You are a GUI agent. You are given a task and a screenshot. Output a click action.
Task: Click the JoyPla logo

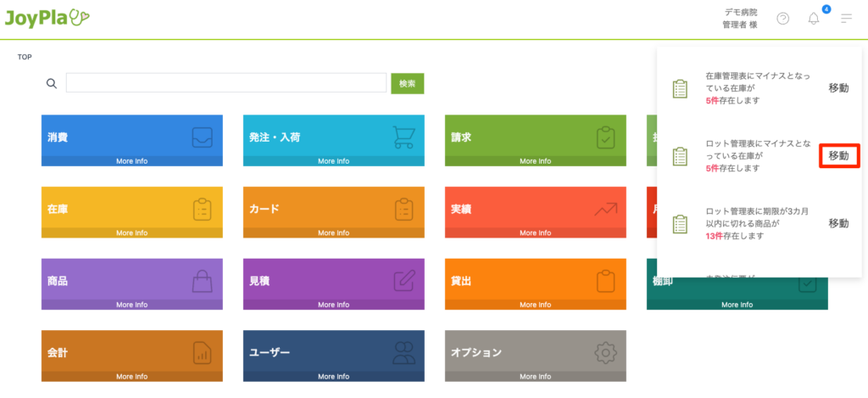(x=47, y=17)
